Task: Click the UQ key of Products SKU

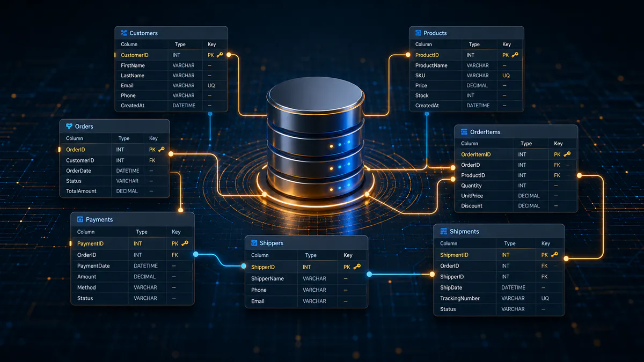Action: tap(506, 76)
